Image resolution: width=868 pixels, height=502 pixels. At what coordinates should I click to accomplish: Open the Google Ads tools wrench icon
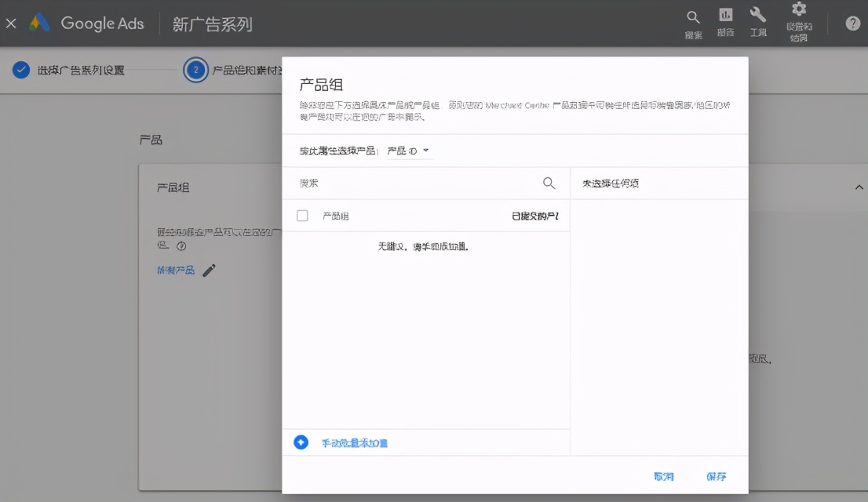[x=757, y=21]
